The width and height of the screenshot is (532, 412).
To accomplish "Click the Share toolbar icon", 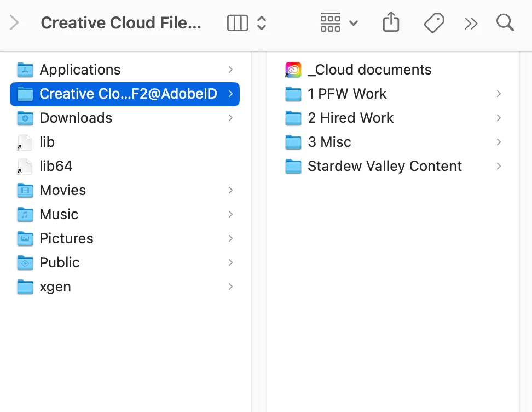I will click(391, 22).
